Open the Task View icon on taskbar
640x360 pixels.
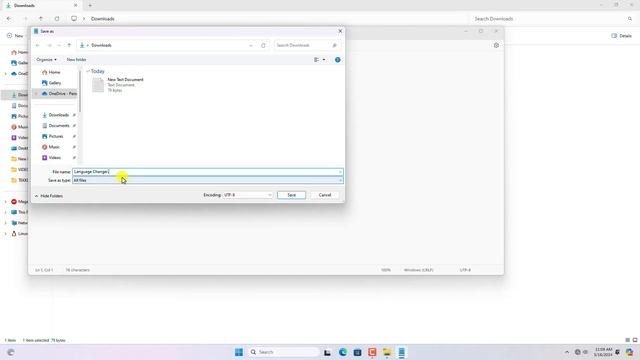coord(327,352)
